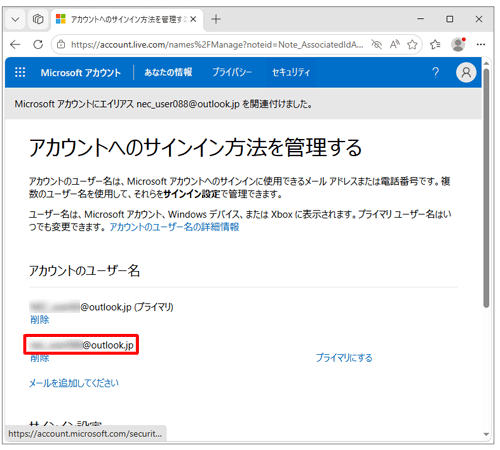This screenshot has width=500, height=450.
Task: Open the あなたの情報 tab
Action: [168, 72]
